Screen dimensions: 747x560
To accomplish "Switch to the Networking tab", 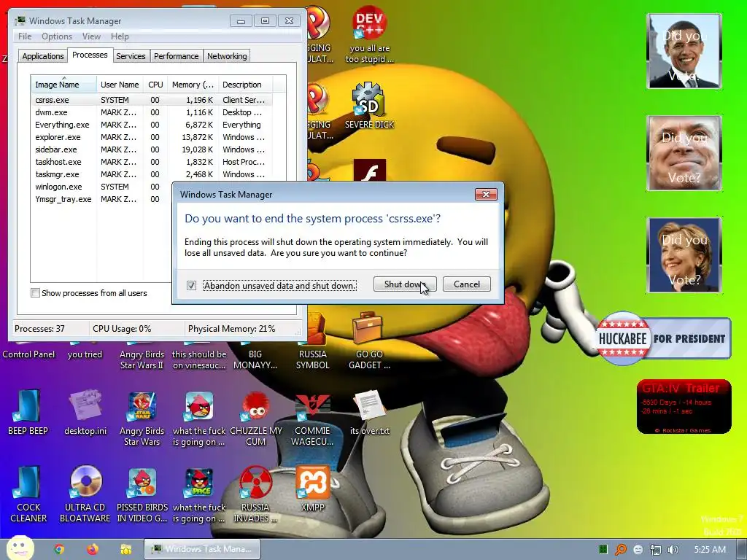I will coord(227,55).
